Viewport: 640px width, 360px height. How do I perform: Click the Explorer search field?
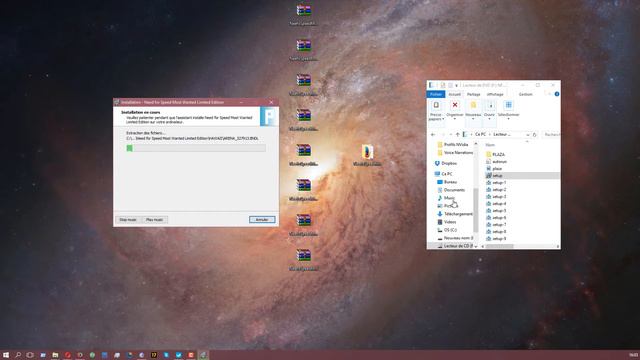(551, 134)
